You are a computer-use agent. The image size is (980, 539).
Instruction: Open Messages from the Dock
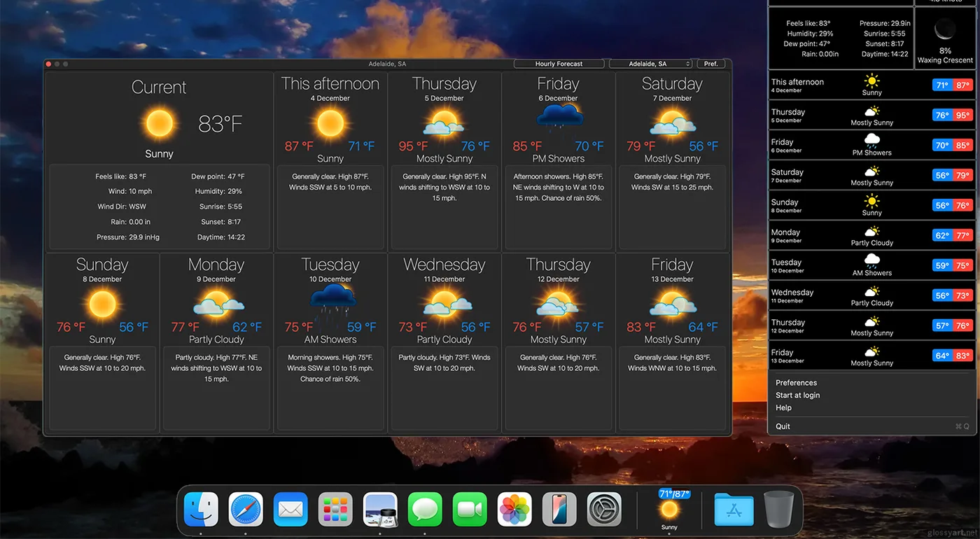[x=425, y=509]
